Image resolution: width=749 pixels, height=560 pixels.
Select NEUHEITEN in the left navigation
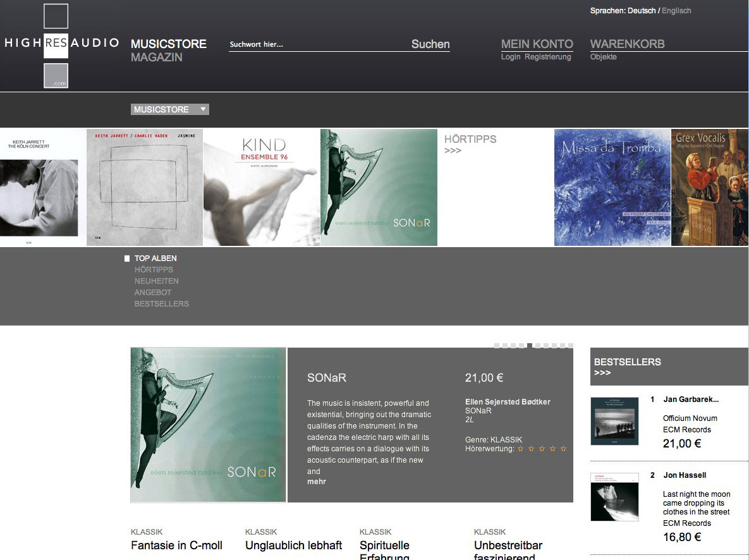[x=155, y=281]
